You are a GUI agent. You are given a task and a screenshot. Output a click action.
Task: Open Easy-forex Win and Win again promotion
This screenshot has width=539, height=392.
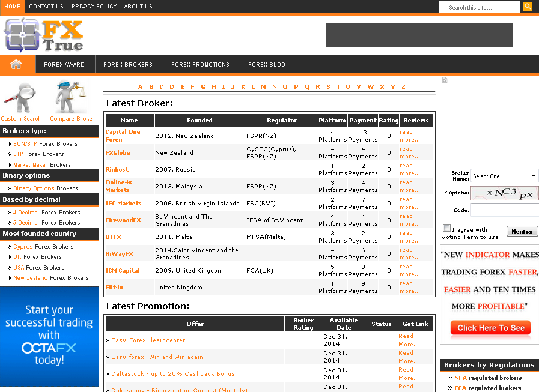pyautogui.click(x=157, y=357)
